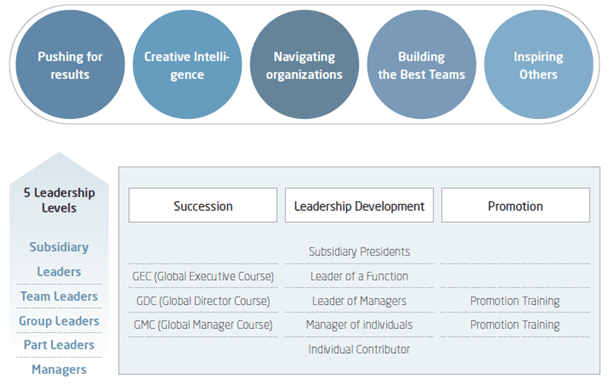Viewport: 608px width, 384px height.
Task: Click the Subsidiary Presidents text
Action: click(359, 252)
